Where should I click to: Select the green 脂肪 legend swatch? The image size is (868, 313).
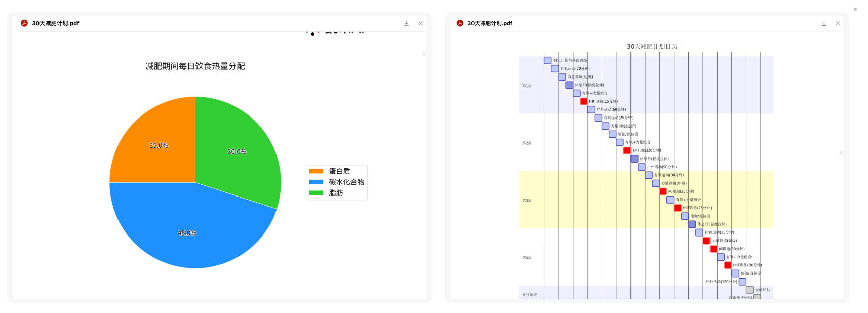tap(316, 193)
